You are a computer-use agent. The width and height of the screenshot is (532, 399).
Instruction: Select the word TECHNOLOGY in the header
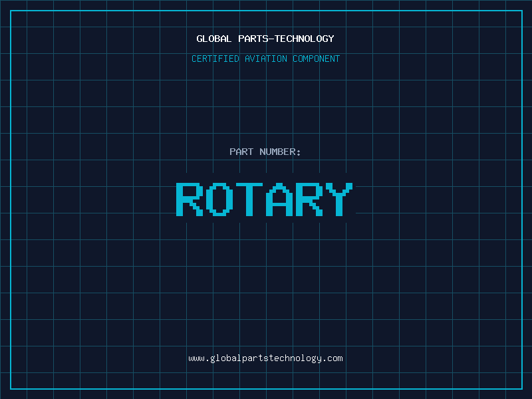click(305, 39)
